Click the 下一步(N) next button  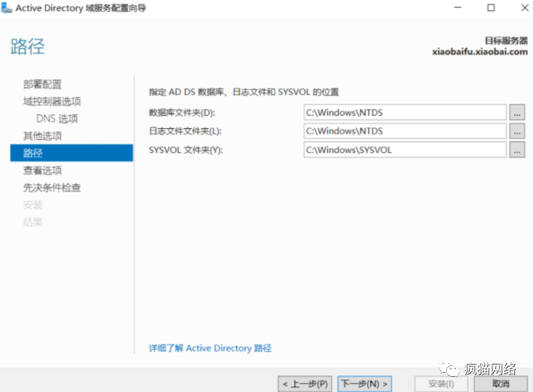click(365, 384)
